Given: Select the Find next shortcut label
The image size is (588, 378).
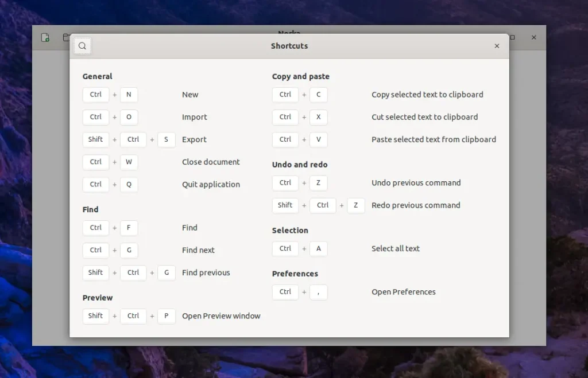Looking at the screenshot, I should pos(198,250).
